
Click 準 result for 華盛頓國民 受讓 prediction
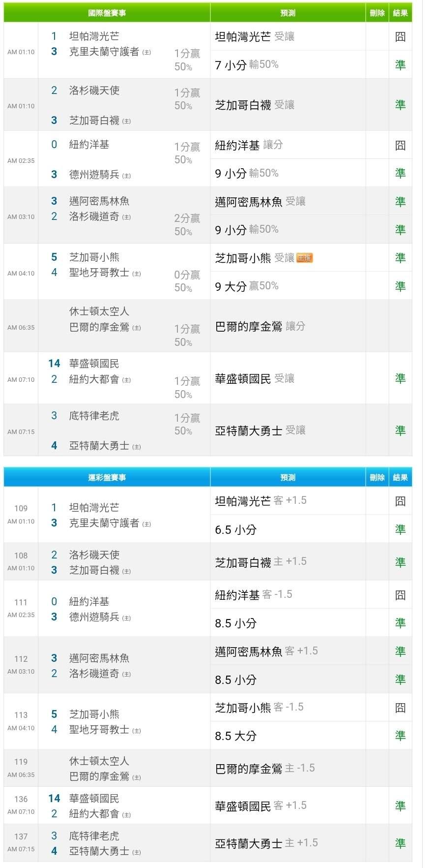[x=400, y=378]
